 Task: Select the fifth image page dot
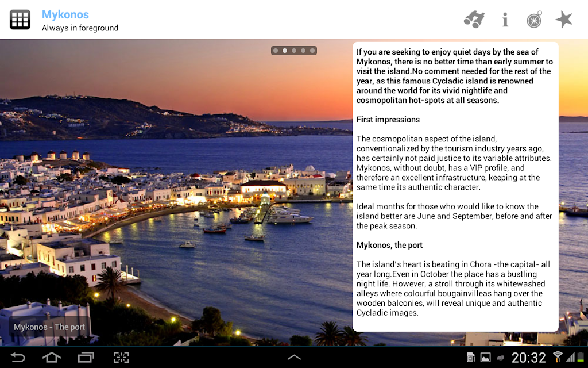(312, 51)
